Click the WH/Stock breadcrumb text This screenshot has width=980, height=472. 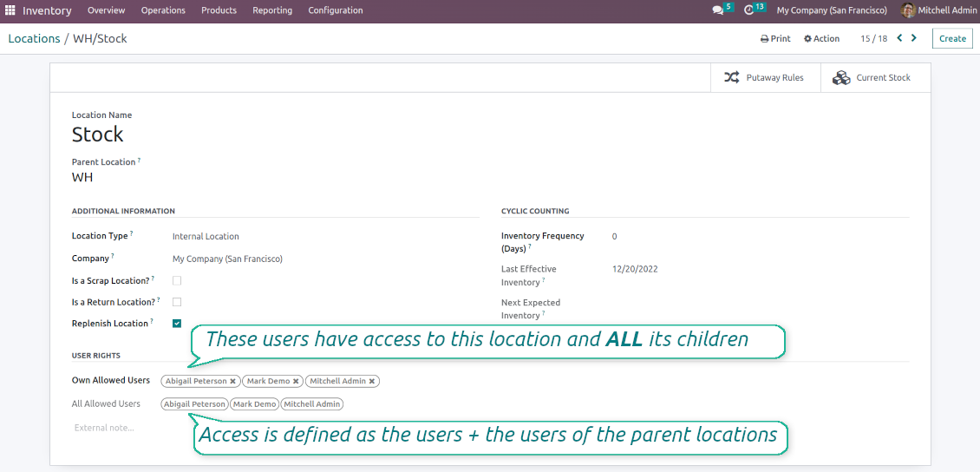pos(100,39)
